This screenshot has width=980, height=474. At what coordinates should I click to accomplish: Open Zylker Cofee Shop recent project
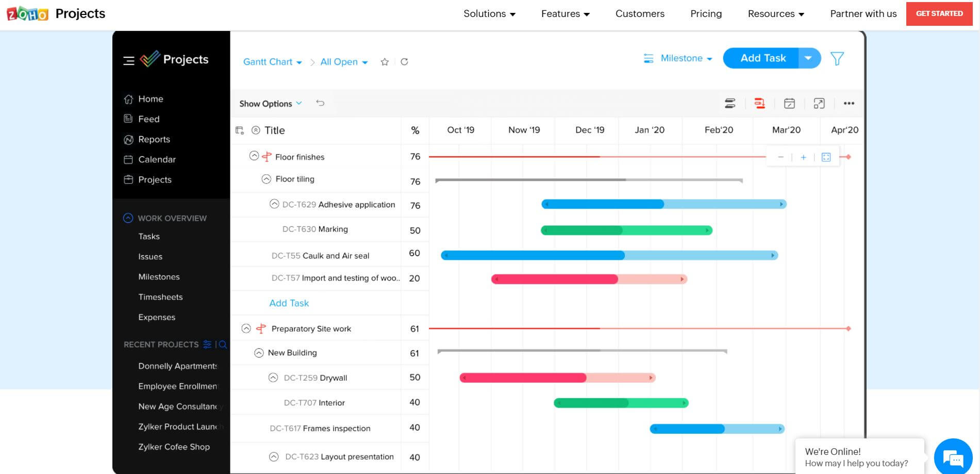pyautogui.click(x=174, y=447)
